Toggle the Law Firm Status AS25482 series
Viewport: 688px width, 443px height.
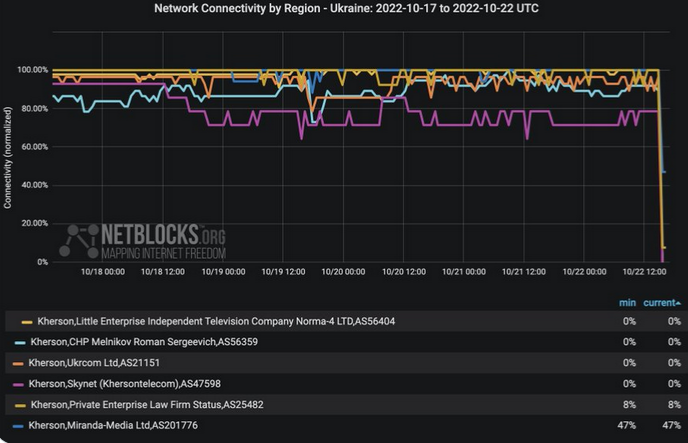pyautogui.click(x=147, y=405)
